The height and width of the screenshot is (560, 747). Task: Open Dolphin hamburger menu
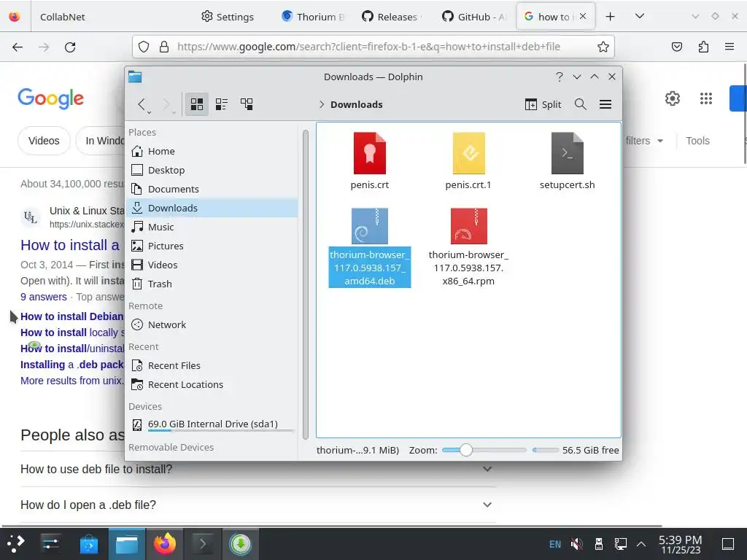[x=605, y=104]
